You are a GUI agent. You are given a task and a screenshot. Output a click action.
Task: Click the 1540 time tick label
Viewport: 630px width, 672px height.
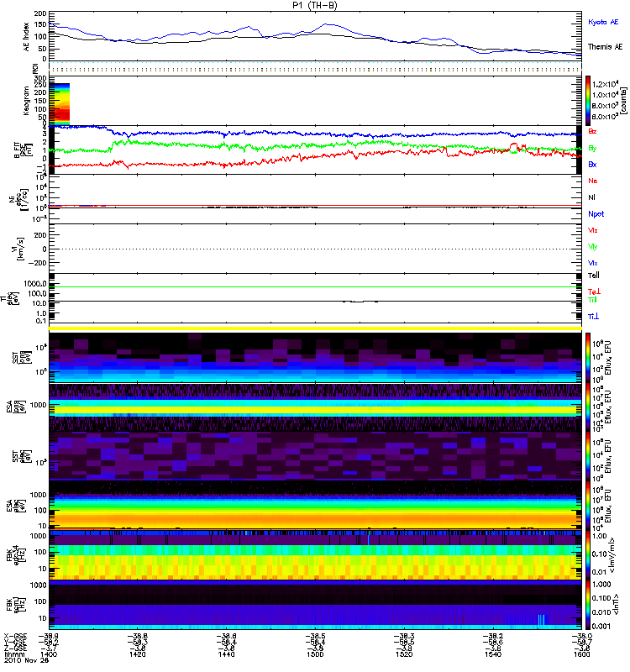click(x=493, y=654)
